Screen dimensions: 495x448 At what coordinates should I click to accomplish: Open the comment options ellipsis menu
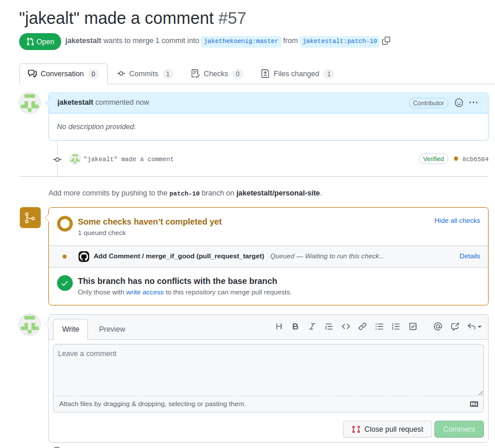(x=473, y=102)
